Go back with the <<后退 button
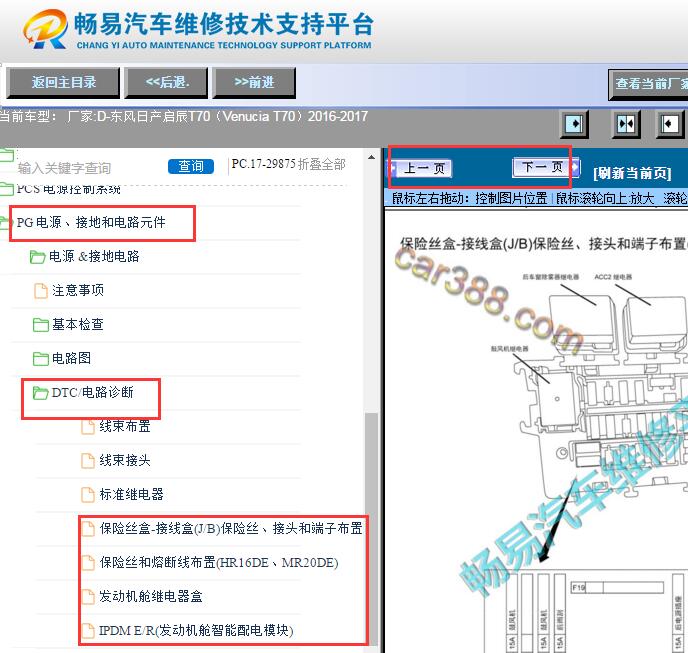 (x=166, y=83)
